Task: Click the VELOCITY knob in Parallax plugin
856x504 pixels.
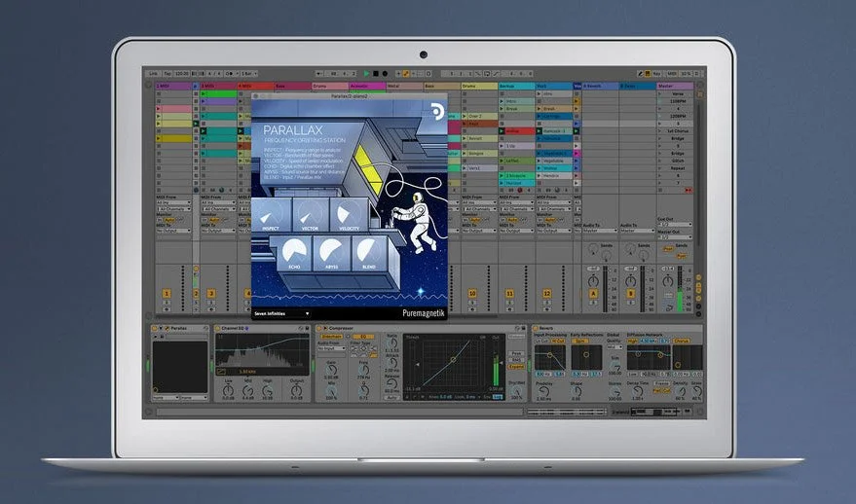Action: click(349, 214)
